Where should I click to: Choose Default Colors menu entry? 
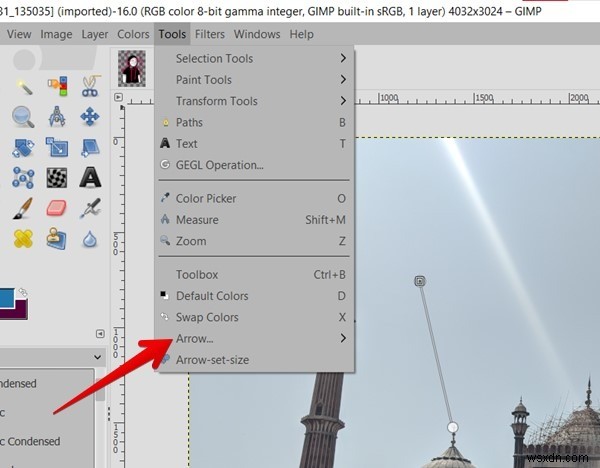[x=254, y=296]
